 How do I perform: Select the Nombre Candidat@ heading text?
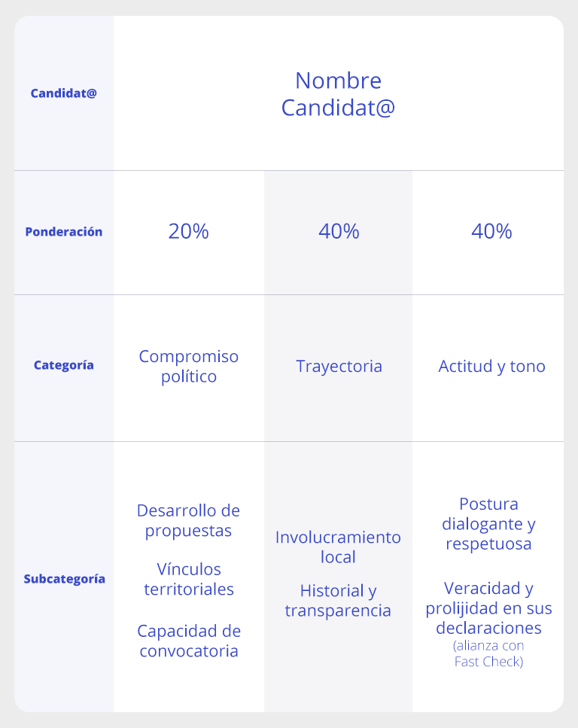pos(338,94)
